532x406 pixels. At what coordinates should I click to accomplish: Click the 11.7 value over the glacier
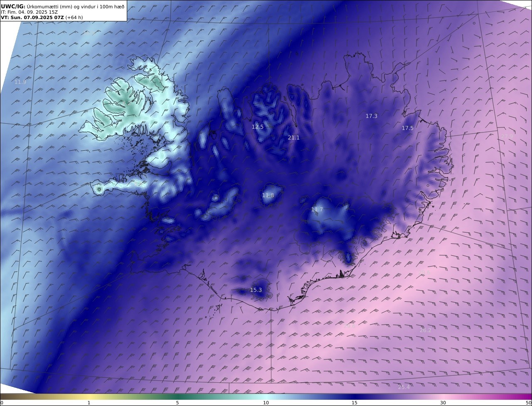[317, 210]
